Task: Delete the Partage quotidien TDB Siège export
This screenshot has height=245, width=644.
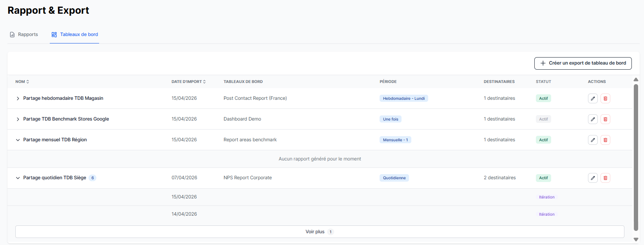Action: click(x=605, y=178)
